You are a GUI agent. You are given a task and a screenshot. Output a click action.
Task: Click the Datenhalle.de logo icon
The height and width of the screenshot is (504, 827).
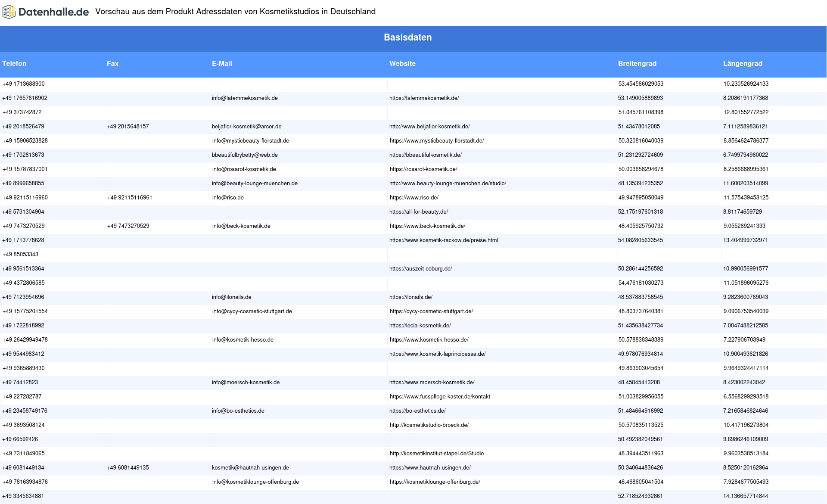coord(9,12)
